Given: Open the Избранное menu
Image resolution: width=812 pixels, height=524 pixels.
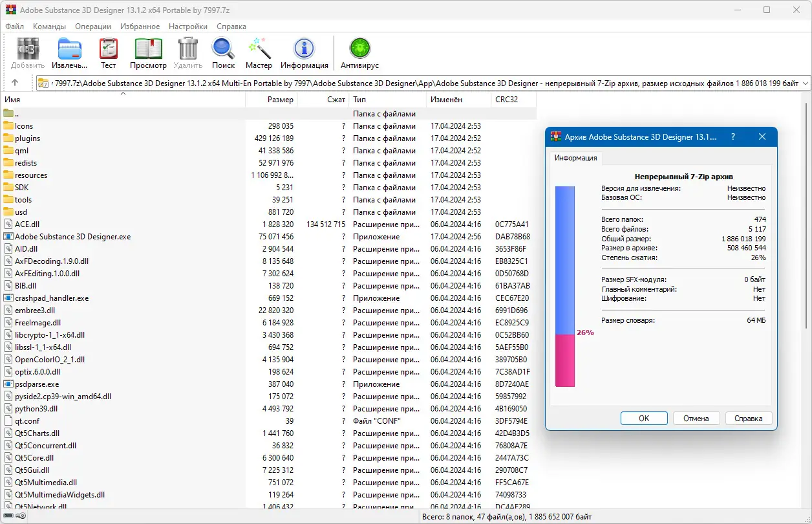Looking at the screenshot, I should coord(140,27).
